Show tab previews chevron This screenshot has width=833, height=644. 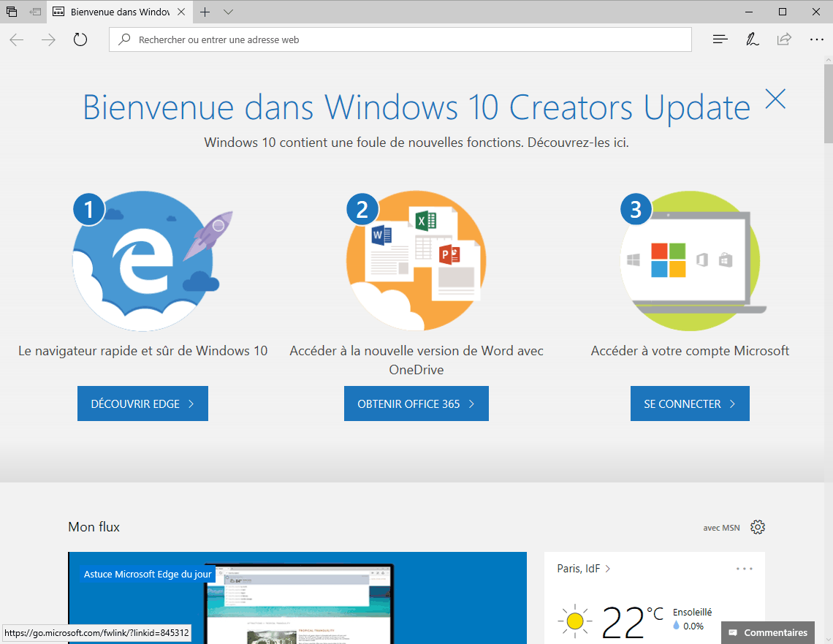point(229,12)
